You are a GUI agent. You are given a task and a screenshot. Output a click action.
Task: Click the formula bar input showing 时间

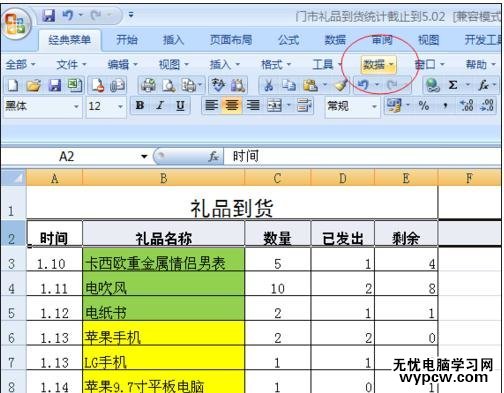pos(362,156)
